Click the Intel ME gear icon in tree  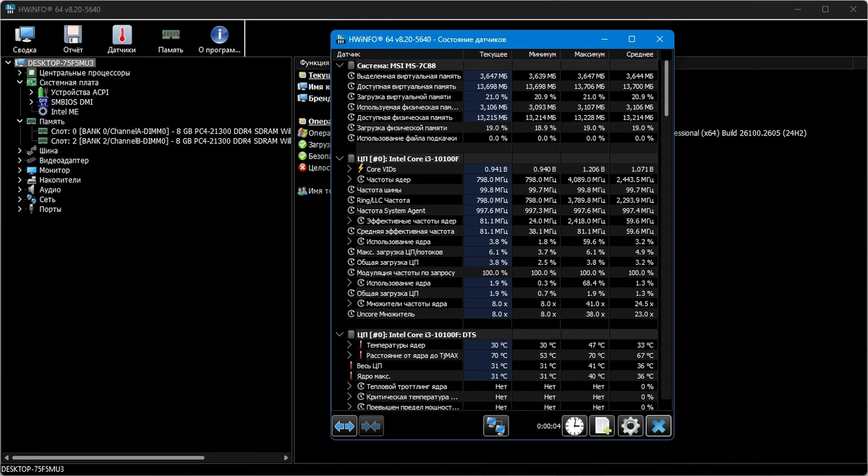pyautogui.click(x=42, y=111)
